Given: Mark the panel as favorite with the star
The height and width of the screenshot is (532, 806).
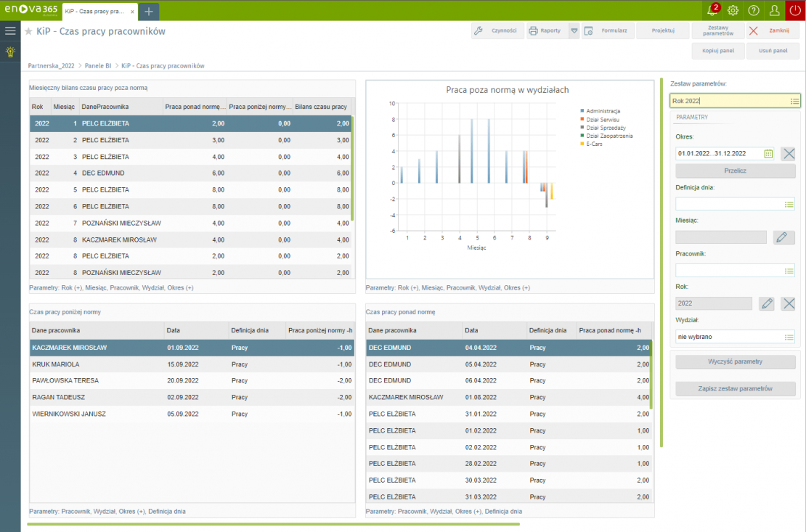Looking at the screenshot, I should coord(28,31).
